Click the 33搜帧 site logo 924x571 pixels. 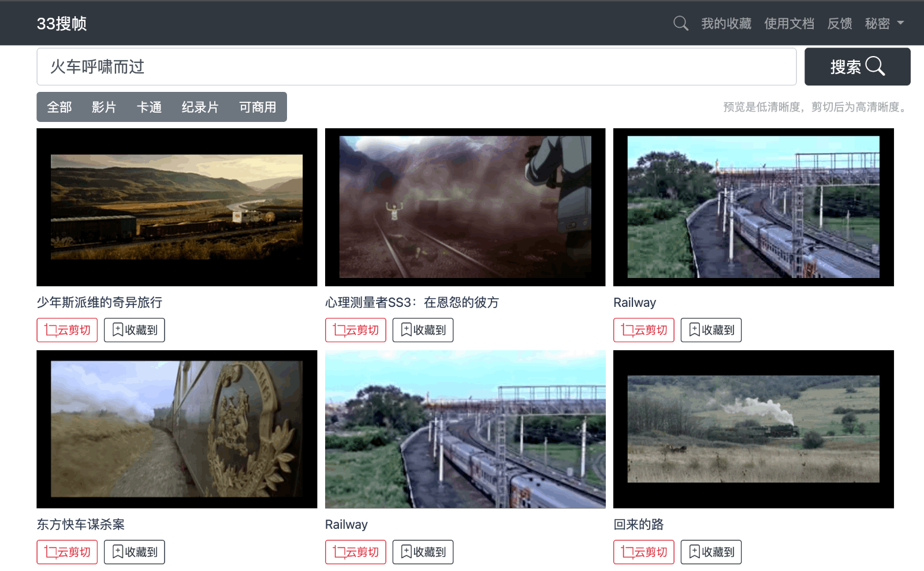(62, 24)
